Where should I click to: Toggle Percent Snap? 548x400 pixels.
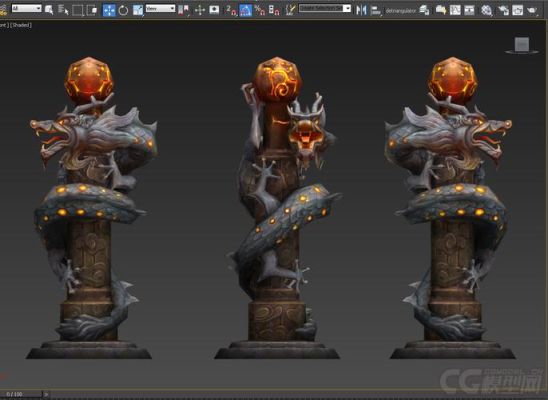pos(260,10)
